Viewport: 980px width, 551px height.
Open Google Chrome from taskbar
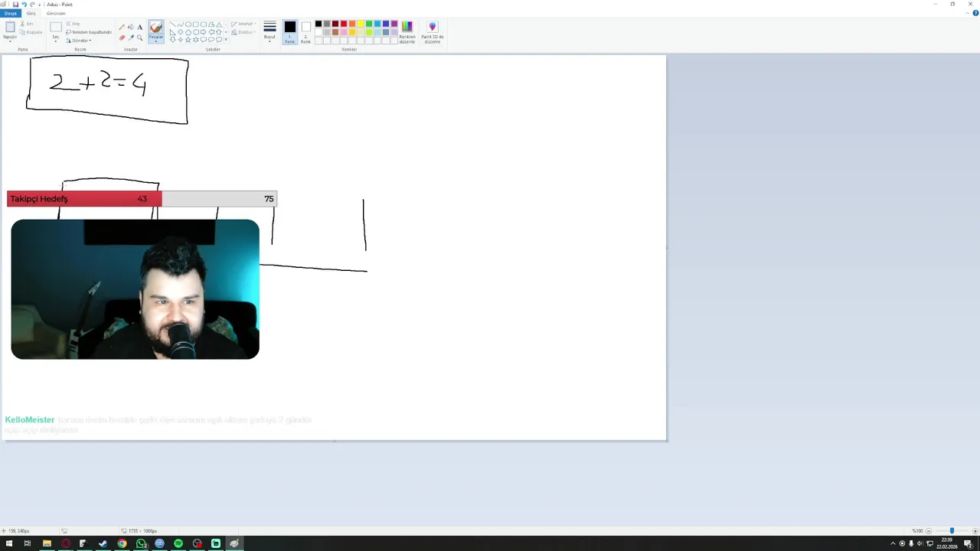coord(122,543)
